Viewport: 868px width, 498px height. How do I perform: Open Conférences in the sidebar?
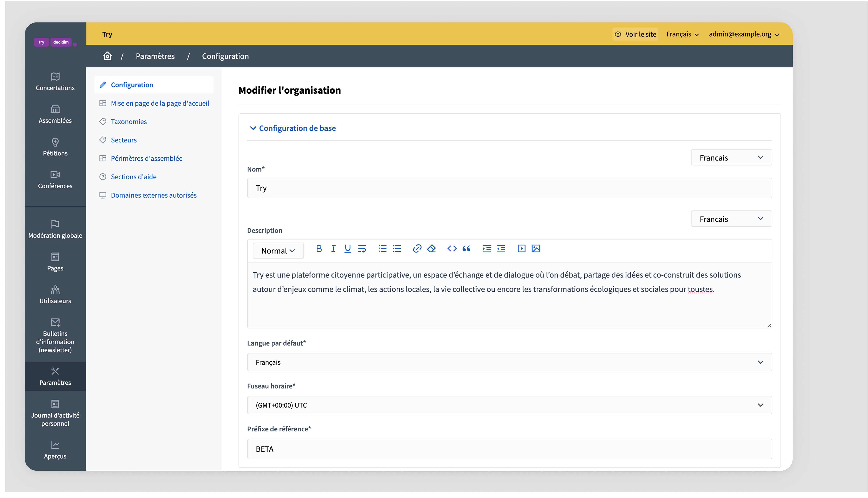(55, 180)
